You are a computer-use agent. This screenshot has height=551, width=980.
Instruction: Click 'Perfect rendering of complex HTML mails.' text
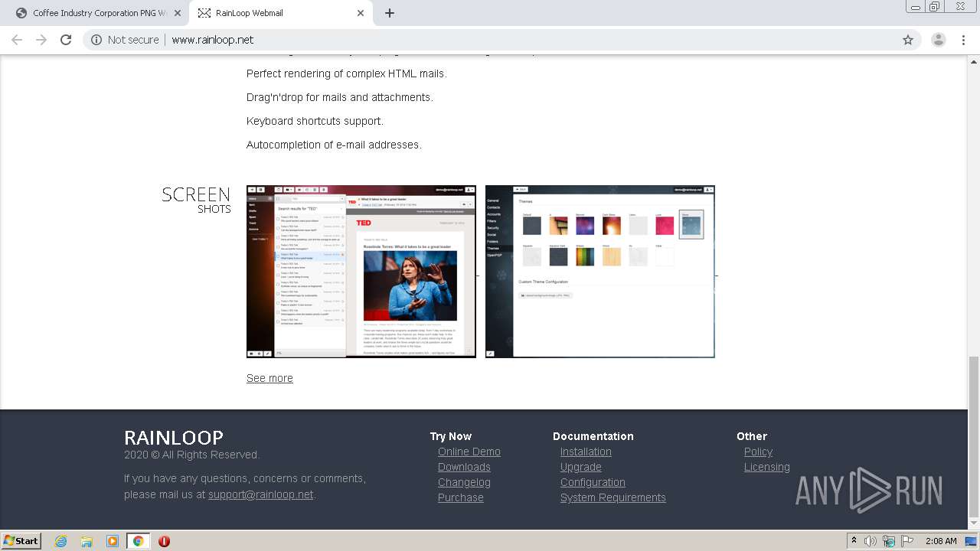347,73
